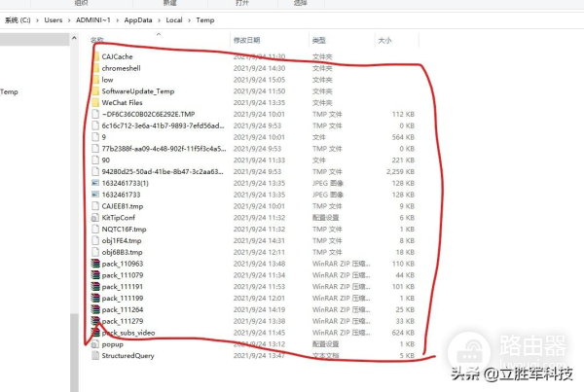Image resolution: width=584 pixels, height=392 pixels.
Task: Click the ~DF6C36C0B02C6E292E.TMP file icon
Action: pos(95,114)
